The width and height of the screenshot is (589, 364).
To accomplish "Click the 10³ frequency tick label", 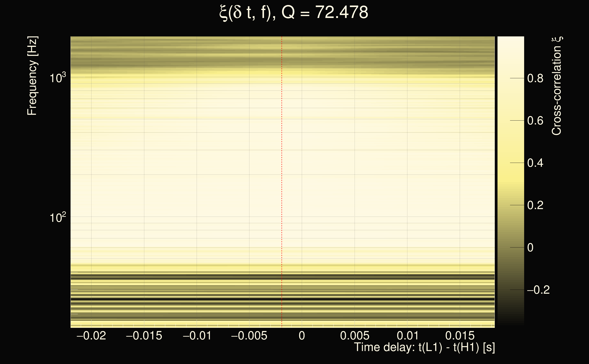I will (58, 78).
